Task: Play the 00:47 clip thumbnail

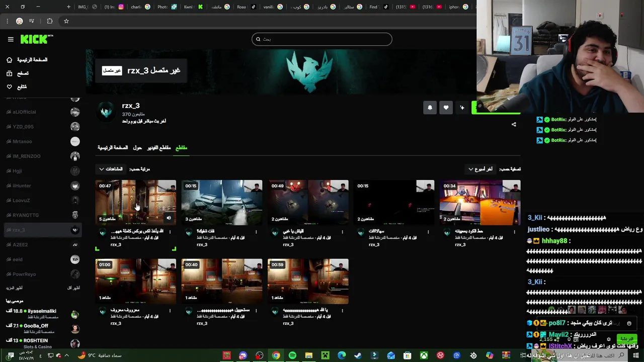Action: (136, 203)
